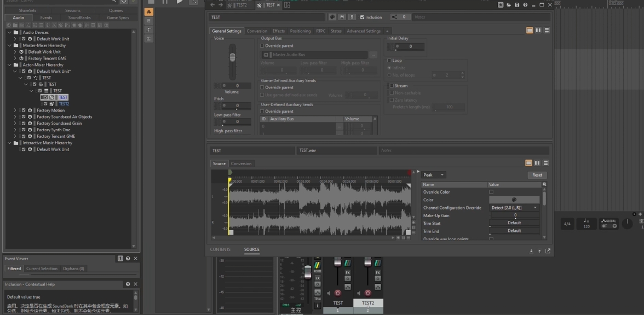Toggle the Inclusion checkbox
The image size is (644, 315).
(x=362, y=17)
